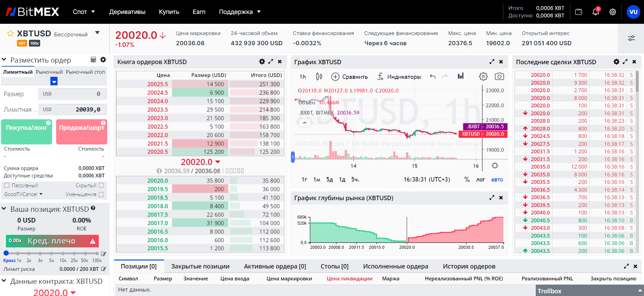Edit leverage pencil icon by slider
Viewport: 644px width, 296px height.
(x=103, y=254)
